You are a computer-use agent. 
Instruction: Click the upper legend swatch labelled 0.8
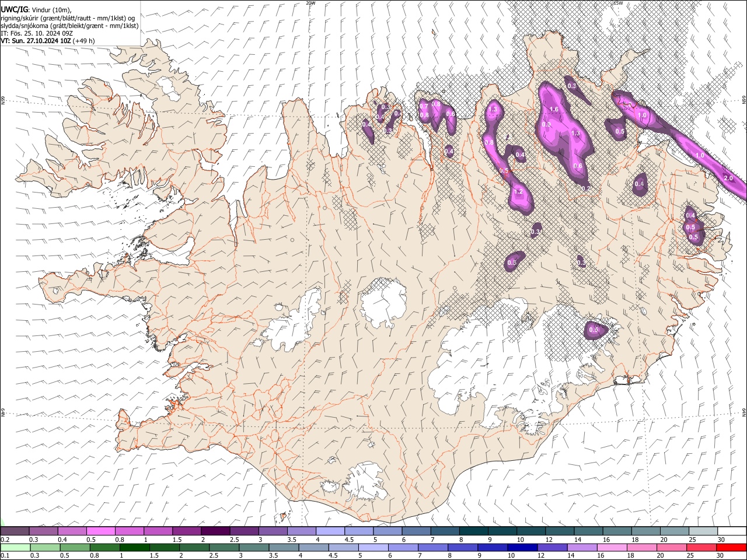tap(129, 531)
